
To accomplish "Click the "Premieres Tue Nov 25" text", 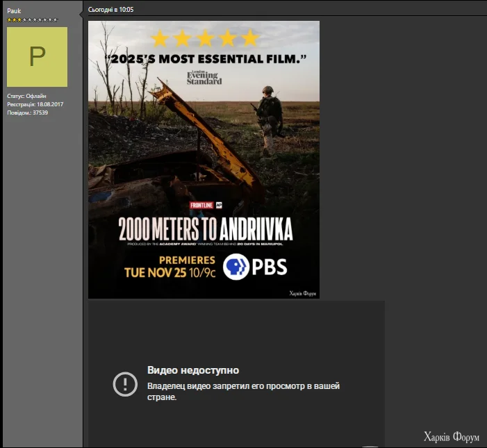I will [x=170, y=266].
